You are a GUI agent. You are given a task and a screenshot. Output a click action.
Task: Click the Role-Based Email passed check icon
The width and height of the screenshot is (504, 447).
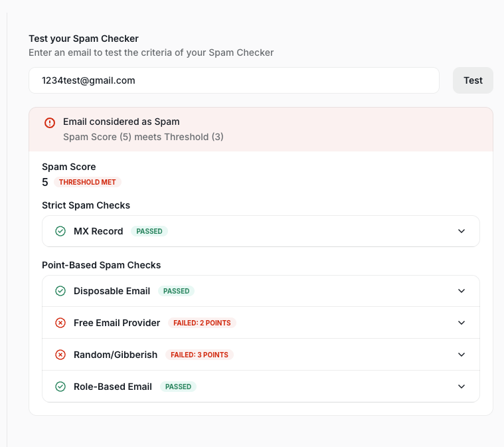[60, 387]
